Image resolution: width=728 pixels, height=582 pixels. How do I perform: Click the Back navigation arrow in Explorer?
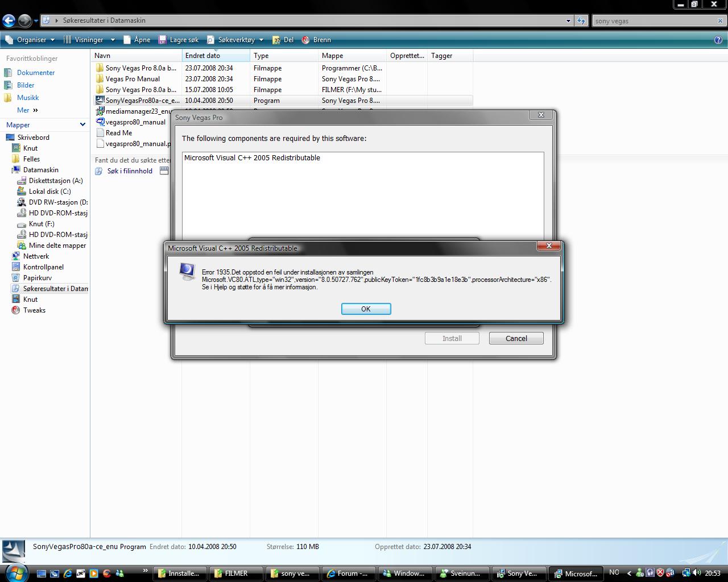(x=9, y=21)
